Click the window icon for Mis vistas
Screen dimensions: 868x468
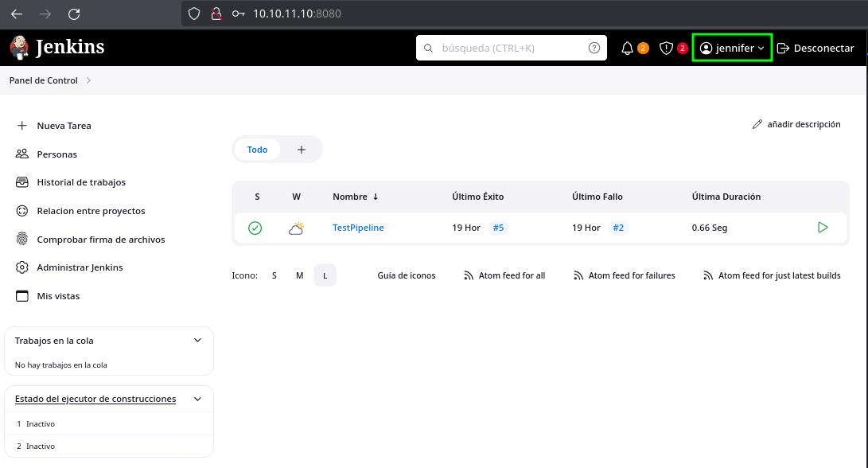(21, 296)
